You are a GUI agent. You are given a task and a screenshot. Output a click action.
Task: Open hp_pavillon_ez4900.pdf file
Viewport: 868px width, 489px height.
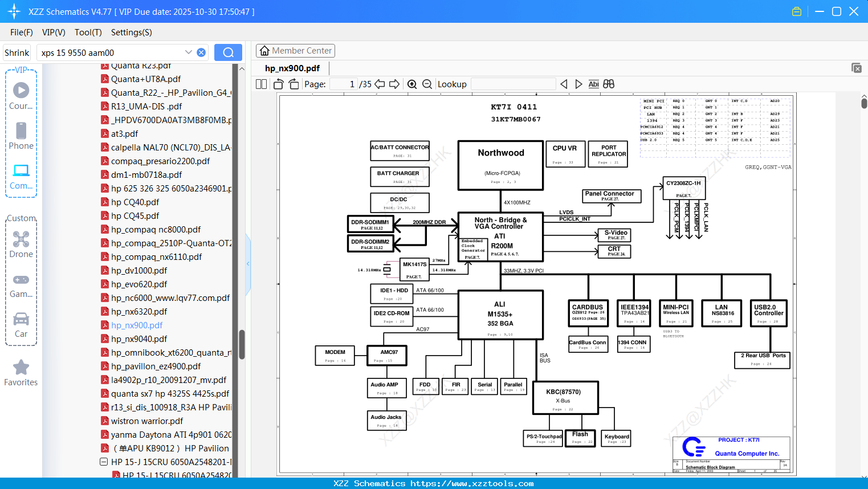pos(156,366)
